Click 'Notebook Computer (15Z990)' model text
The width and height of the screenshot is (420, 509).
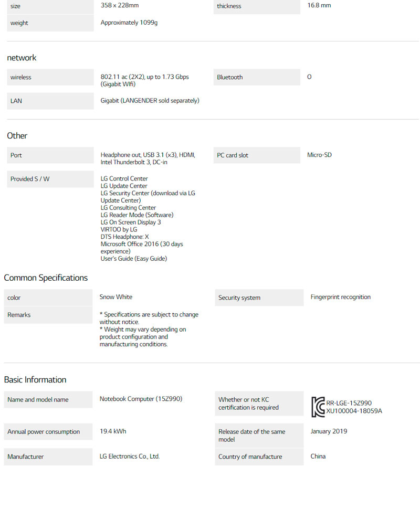point(141,399)
